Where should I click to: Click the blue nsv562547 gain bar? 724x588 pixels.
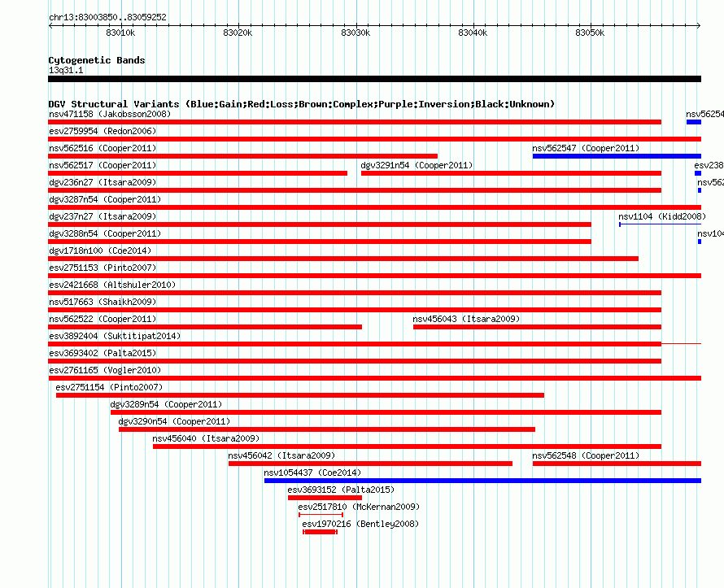click(x=617, y=156)
